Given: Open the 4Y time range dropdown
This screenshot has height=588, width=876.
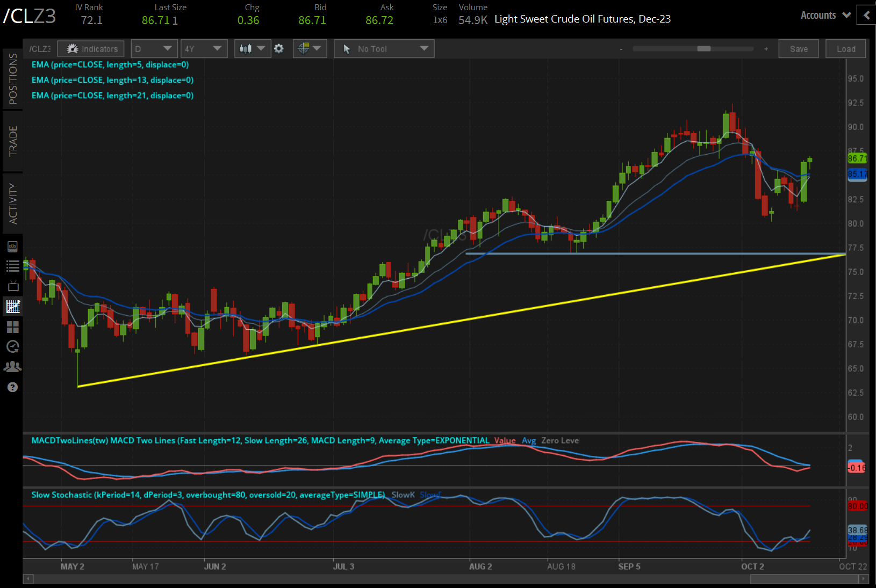Looking at the screenshot, I should pyautogui.click(x=204, y=49).
